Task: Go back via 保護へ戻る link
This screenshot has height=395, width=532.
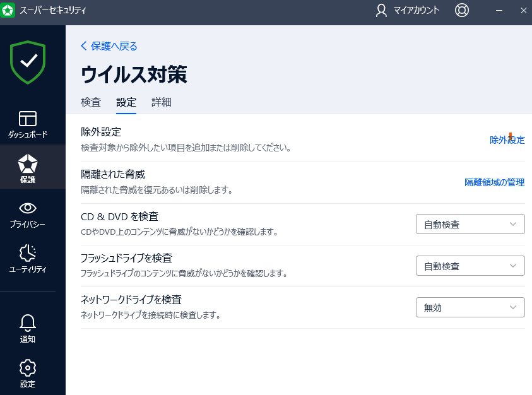Action: (x=109, y=46)
